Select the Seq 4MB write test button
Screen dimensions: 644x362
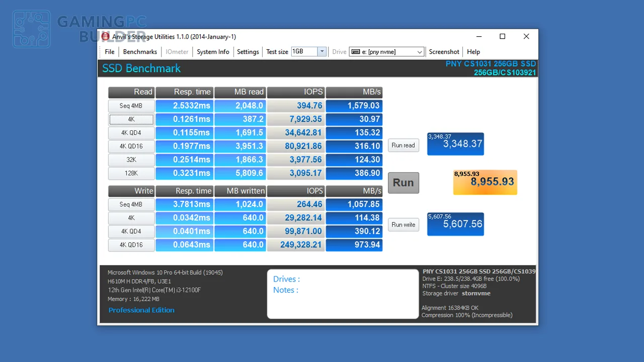coord(131,205)
